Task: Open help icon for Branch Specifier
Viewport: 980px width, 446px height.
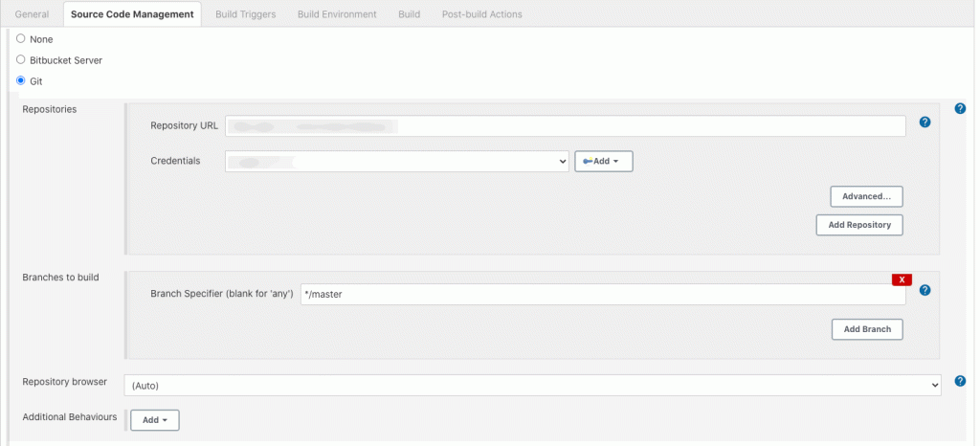Action: tap(924, 290)
